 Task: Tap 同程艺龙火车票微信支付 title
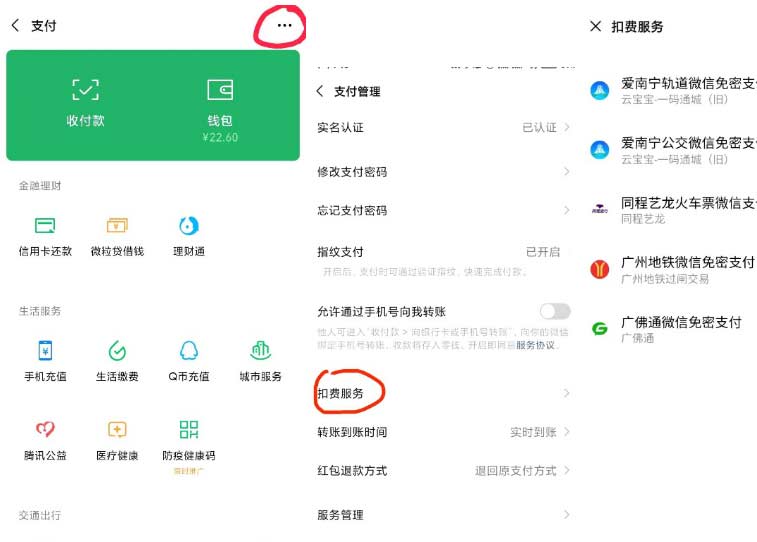click(x=689, y=202)
